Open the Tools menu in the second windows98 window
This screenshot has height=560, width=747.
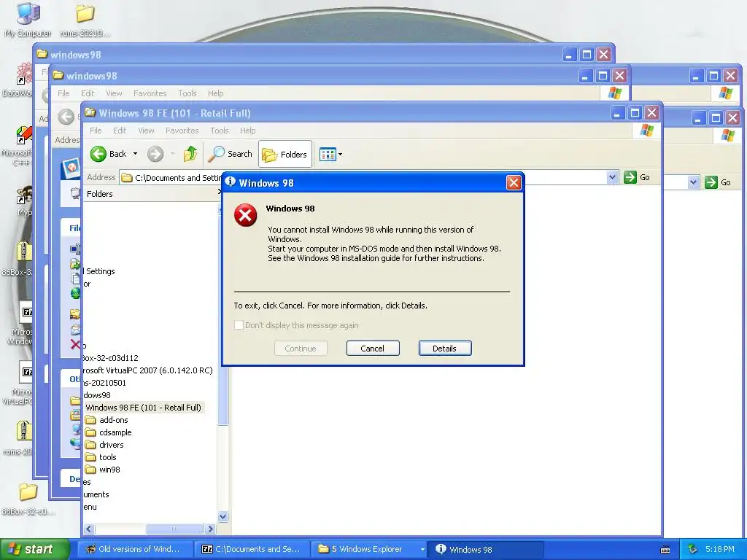point(187,93)
